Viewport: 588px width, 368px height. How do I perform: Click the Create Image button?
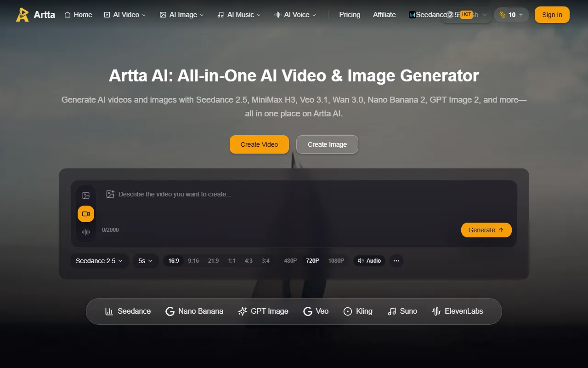tap(327, 144)
